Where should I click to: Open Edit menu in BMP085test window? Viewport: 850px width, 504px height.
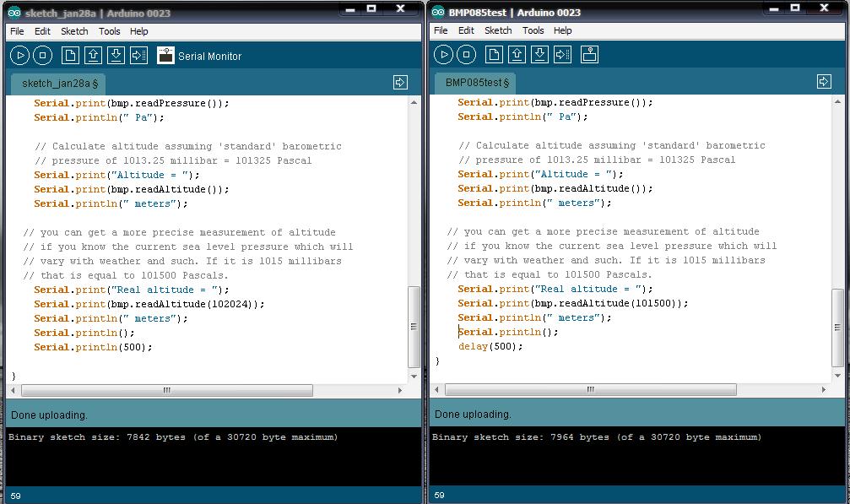coord(466,30)
